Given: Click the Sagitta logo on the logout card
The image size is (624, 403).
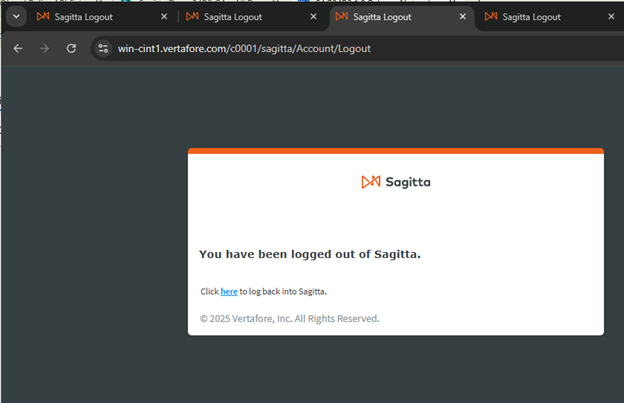Looking at the screenshot, I should (x=396, y=182).
